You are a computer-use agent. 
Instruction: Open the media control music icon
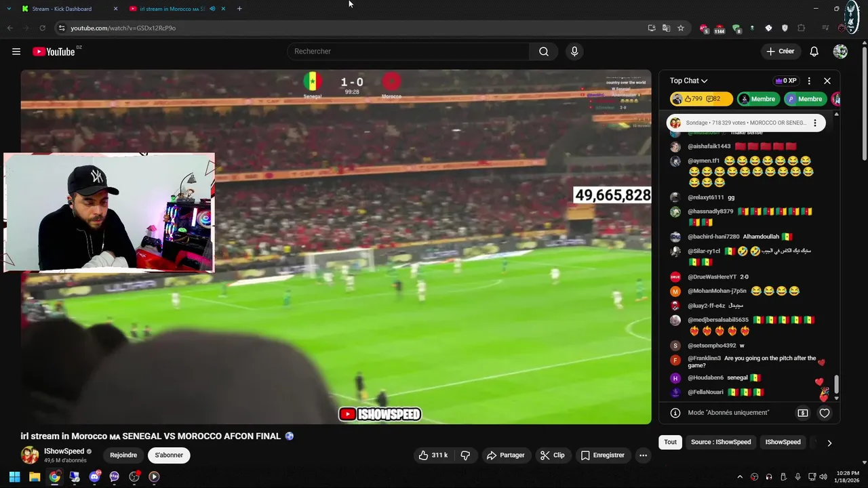825,28
